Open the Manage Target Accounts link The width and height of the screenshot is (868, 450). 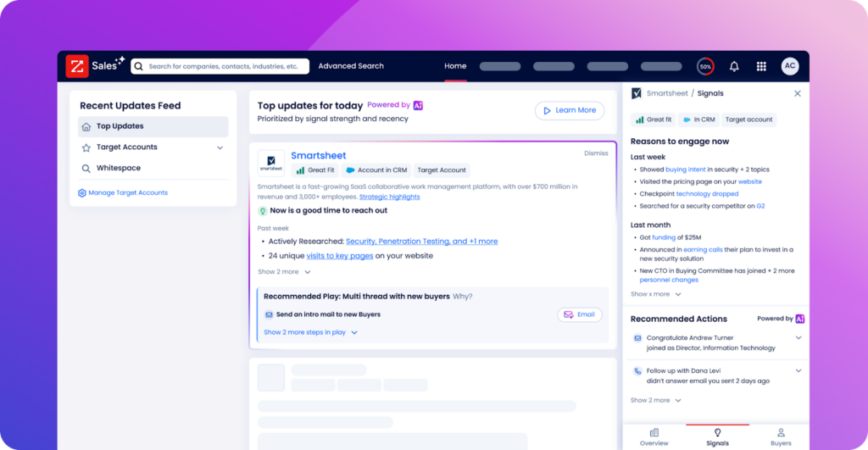click(123, 192)
